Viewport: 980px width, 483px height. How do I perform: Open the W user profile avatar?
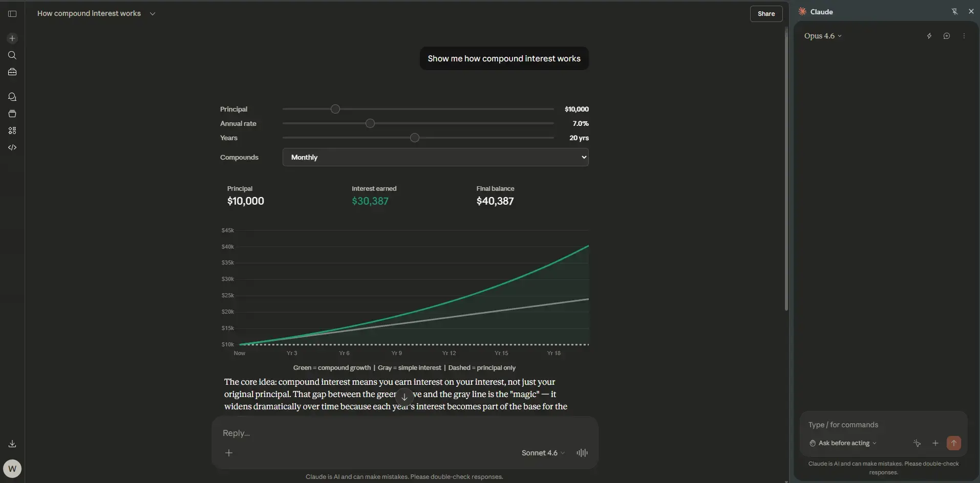point(12,468)
